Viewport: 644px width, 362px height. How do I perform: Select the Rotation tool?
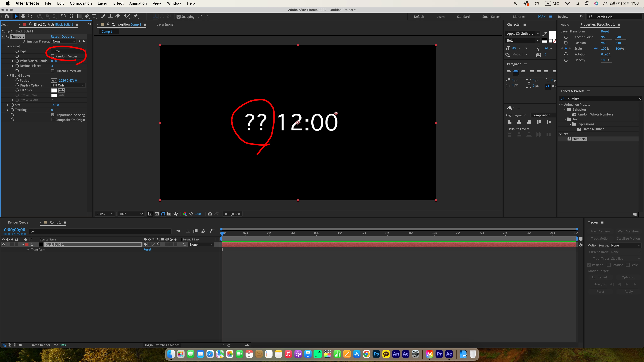click(63, 17)
